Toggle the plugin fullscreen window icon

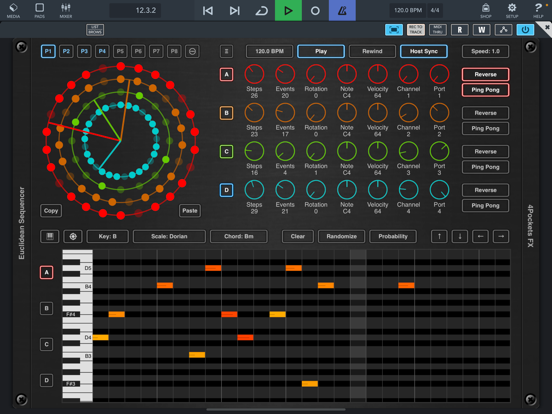click(394, 30)
